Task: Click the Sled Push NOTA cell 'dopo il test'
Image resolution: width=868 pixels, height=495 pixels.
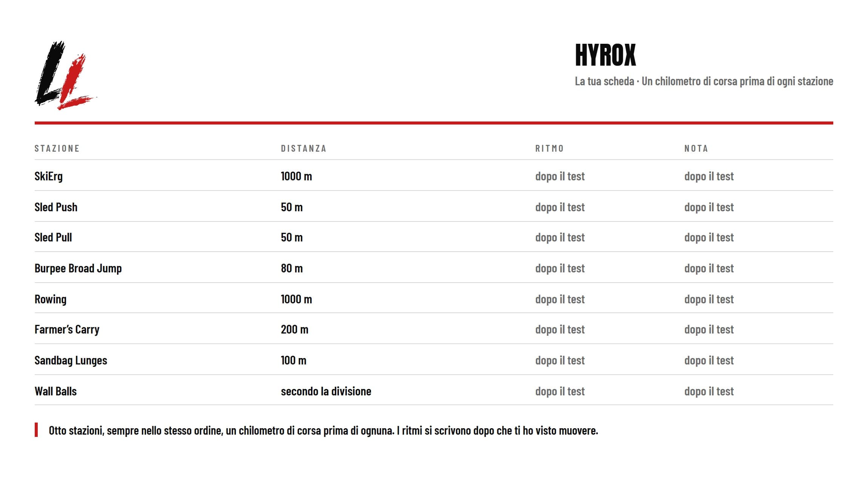Action: pyautogui.click(x=709, y=207)
